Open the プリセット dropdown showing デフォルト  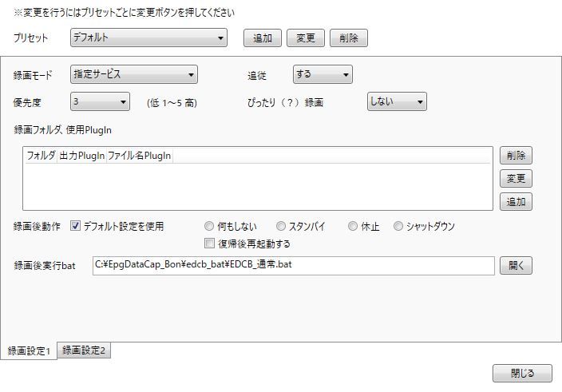pyautogui.click(x=148, y=38)
